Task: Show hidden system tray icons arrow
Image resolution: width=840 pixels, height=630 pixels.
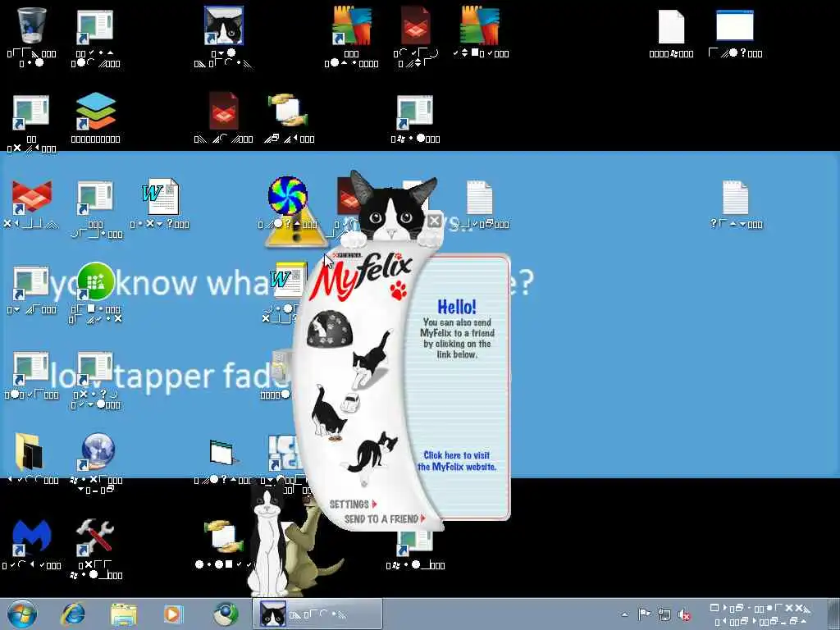Action: (x=624, y=614)
